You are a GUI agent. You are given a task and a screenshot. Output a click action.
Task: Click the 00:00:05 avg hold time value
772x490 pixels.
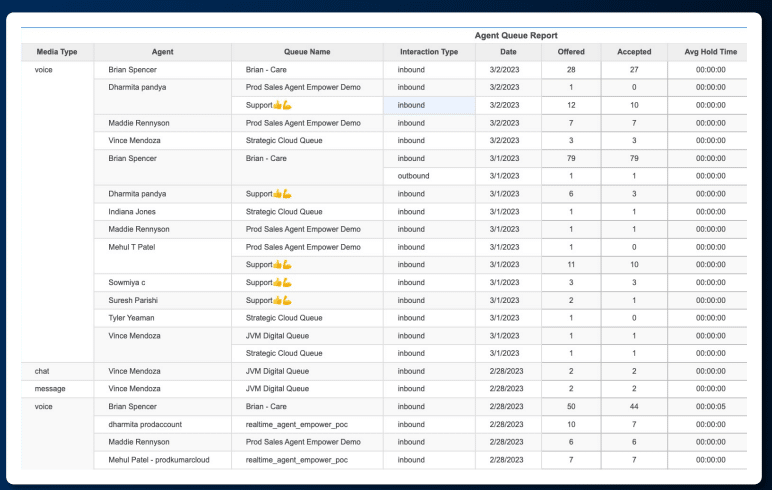(x=710, y=407)
